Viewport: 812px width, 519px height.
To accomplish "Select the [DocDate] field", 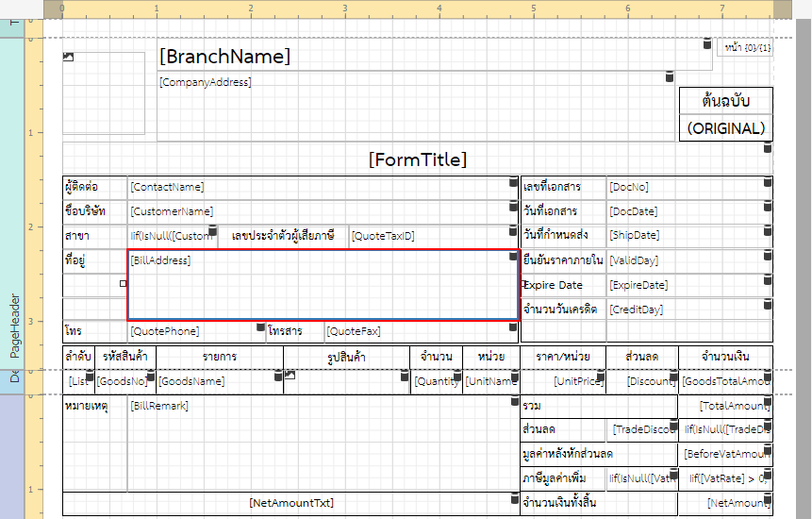I will [689, 211].
